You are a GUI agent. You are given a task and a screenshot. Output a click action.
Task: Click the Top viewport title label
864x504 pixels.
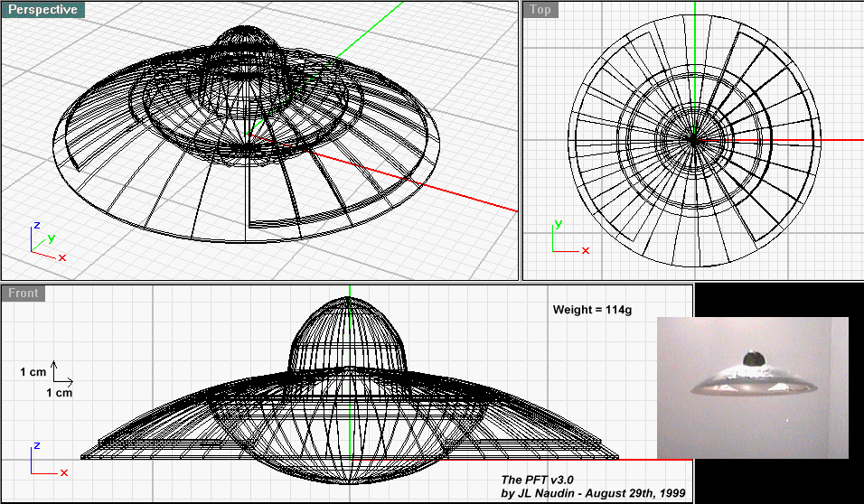pyautogui.click(x=540, y=10)
